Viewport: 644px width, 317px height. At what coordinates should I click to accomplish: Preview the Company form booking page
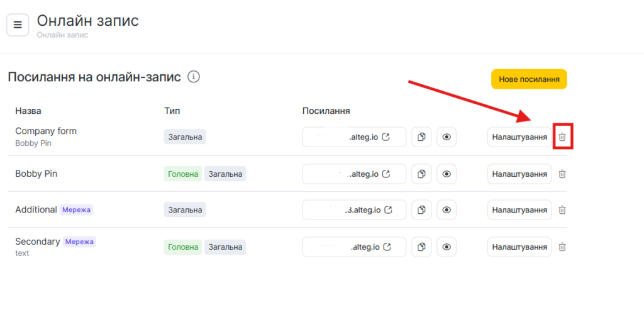447,137
